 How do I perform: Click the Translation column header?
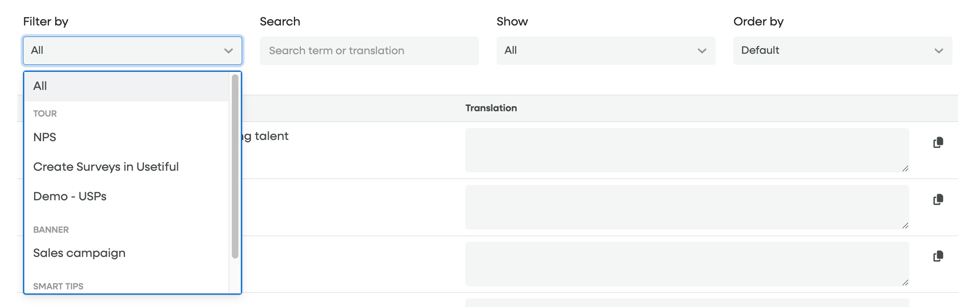491,108
